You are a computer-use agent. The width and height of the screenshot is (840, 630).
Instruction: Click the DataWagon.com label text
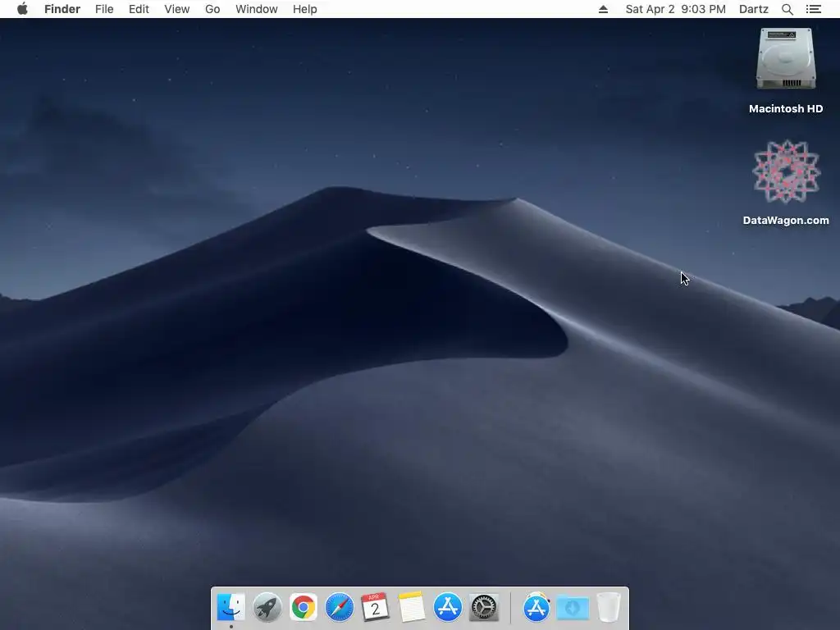pyautogui.click(x=786, y=220)
